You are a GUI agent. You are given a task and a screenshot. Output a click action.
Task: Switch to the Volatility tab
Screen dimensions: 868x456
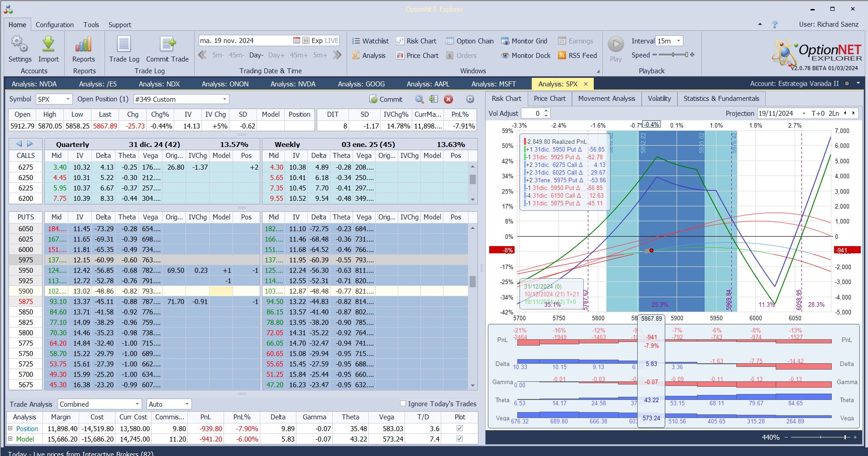659,99
